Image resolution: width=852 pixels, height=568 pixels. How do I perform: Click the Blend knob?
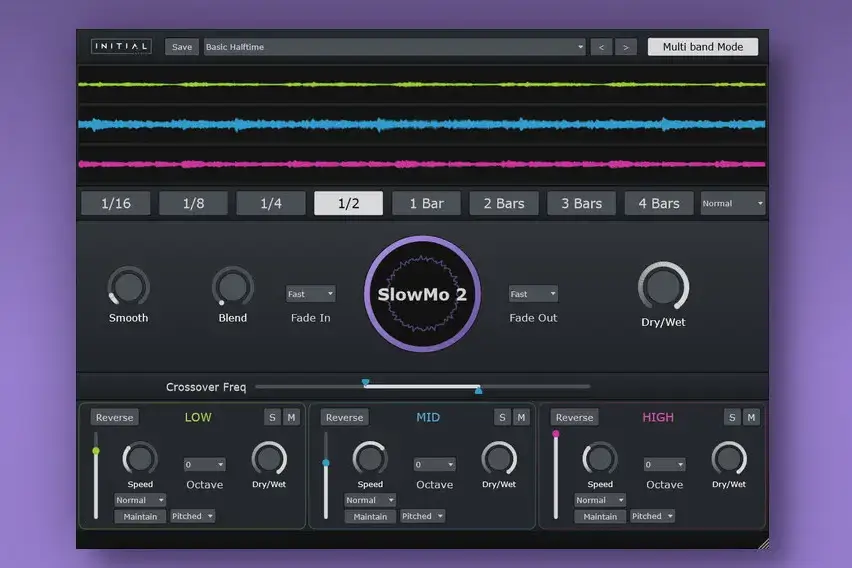tap(233, 286)
